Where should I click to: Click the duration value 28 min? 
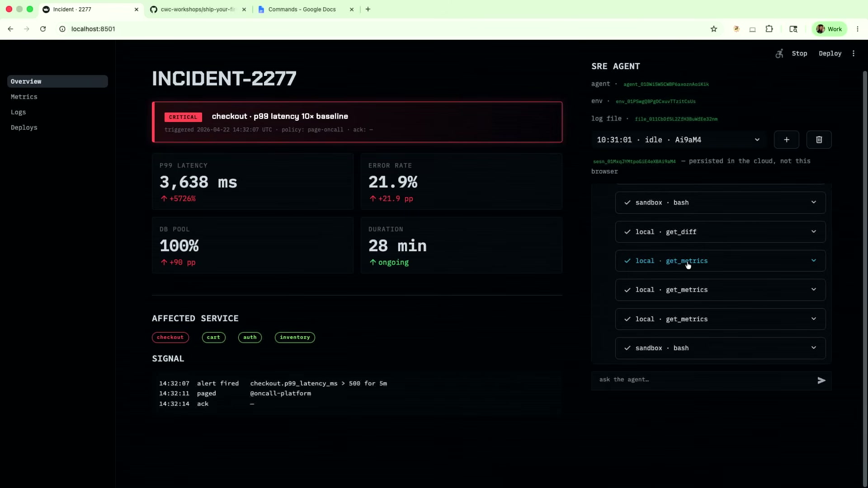(397, 246)
